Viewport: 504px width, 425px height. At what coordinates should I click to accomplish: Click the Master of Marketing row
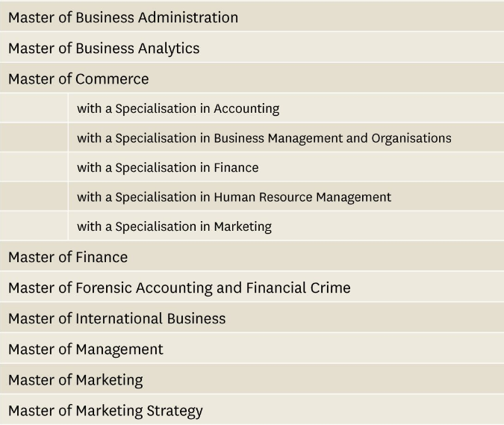(x=75, y=380)
